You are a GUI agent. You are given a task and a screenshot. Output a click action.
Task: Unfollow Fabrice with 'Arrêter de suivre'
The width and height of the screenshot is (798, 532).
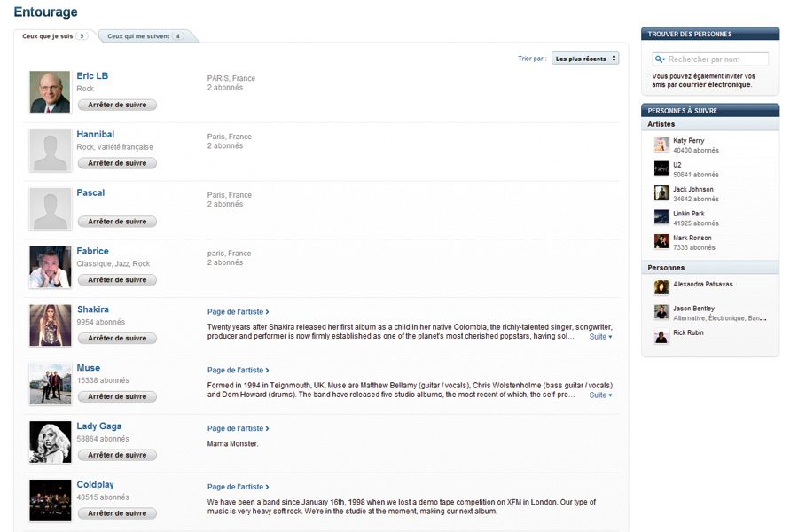117,280
